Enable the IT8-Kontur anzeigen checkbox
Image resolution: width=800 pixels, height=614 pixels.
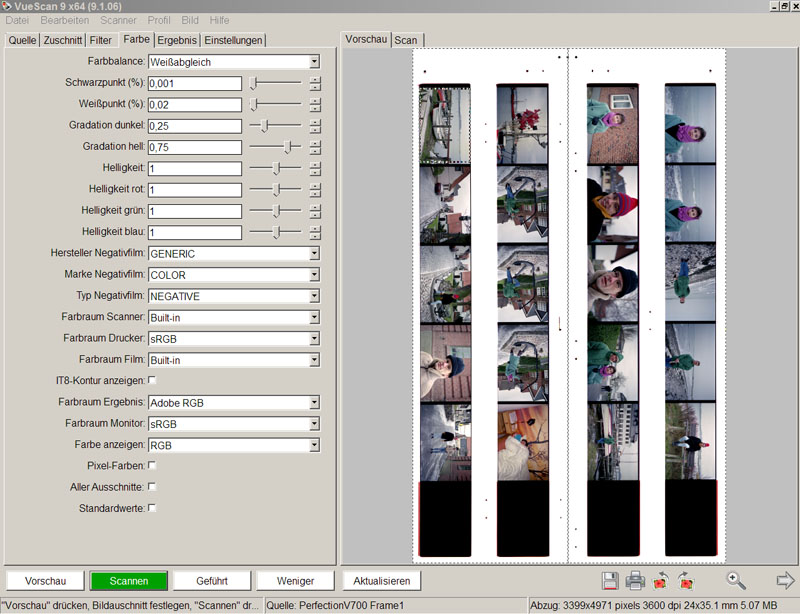click(152, 381)
